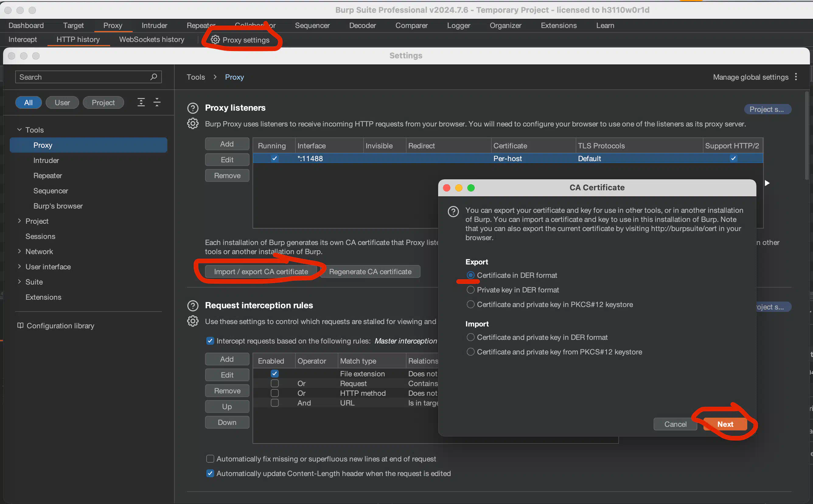Expand the User interface tree section
The width and height of the screenshot is (813, 504).
pos(19,267)
